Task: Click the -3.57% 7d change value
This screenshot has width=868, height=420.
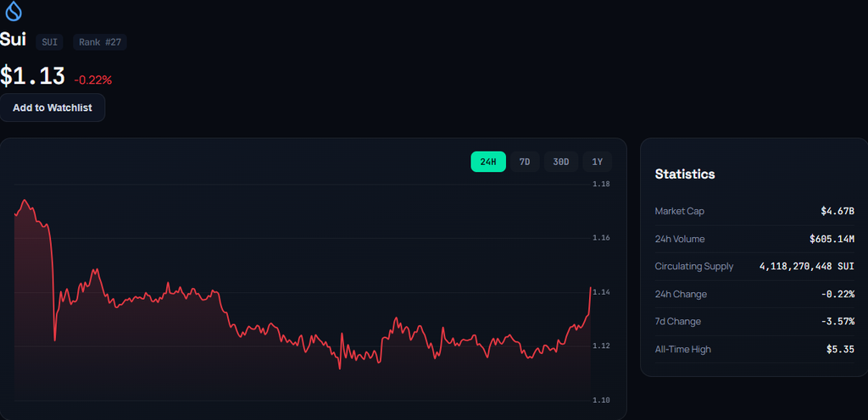Action: click(837, 321)
